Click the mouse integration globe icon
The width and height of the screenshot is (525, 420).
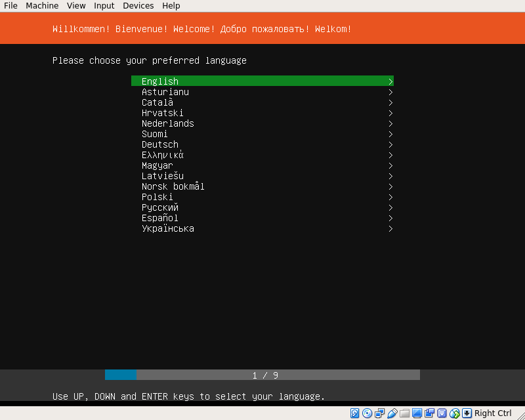[455, 413]
